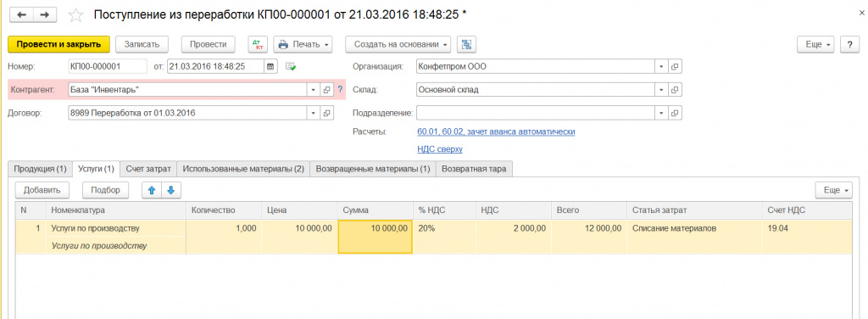Show Дт/Кт accounting entries icon
This screenshot has width=868, height=319.
point(258,44)
